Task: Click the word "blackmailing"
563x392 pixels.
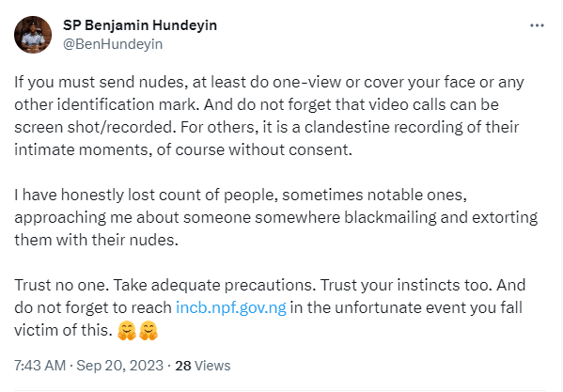Action: pos(390,217)
